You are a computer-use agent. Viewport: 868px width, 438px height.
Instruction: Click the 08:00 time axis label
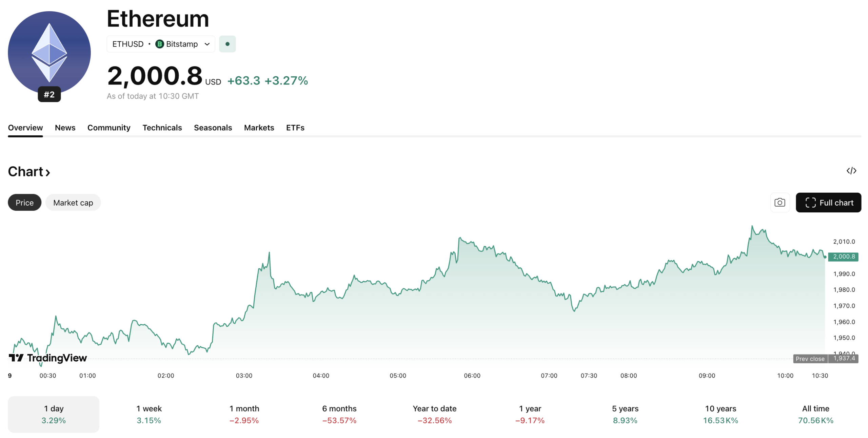(x=628, y=376)
